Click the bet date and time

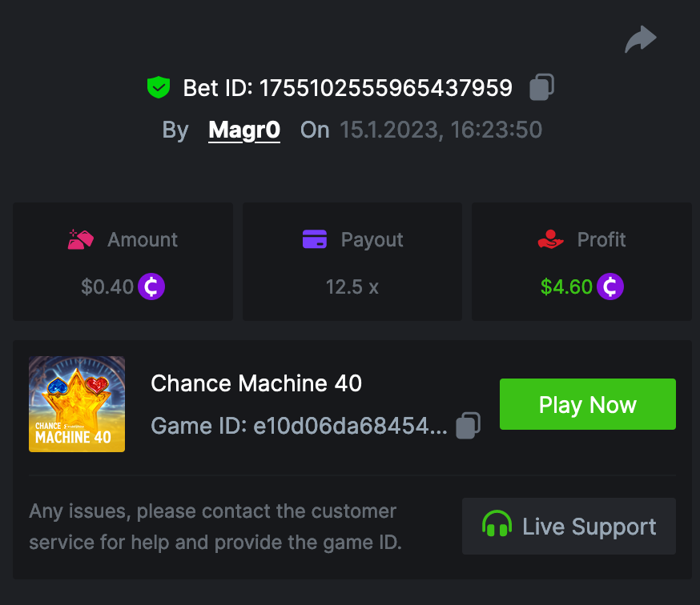(x=441, y=130)
